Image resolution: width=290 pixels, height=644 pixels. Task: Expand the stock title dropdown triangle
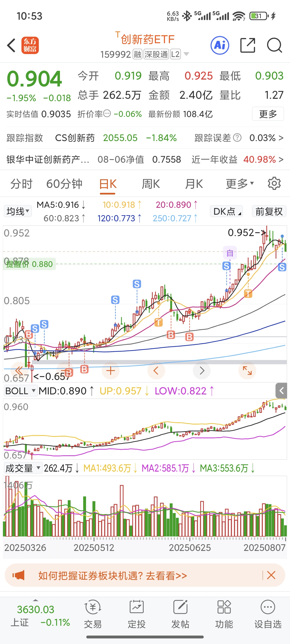pos(186,54)
